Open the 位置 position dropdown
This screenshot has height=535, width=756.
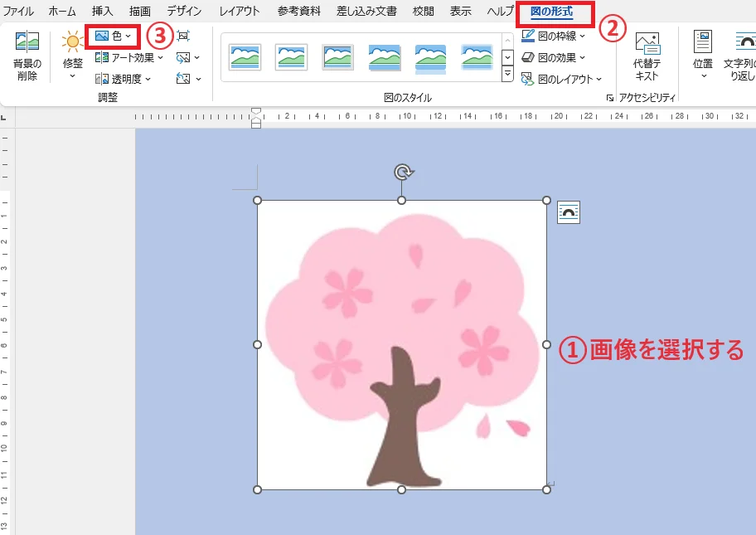click(702, 55)
